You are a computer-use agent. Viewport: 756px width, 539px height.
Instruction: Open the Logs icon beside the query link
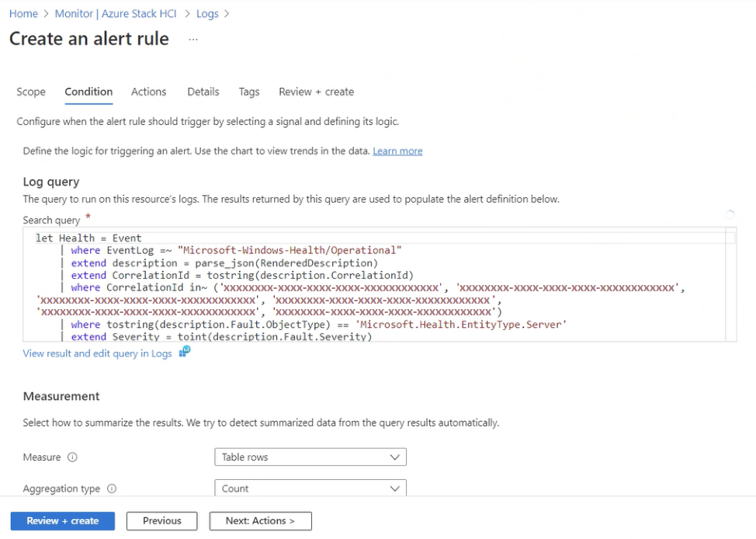pos(185,352)
